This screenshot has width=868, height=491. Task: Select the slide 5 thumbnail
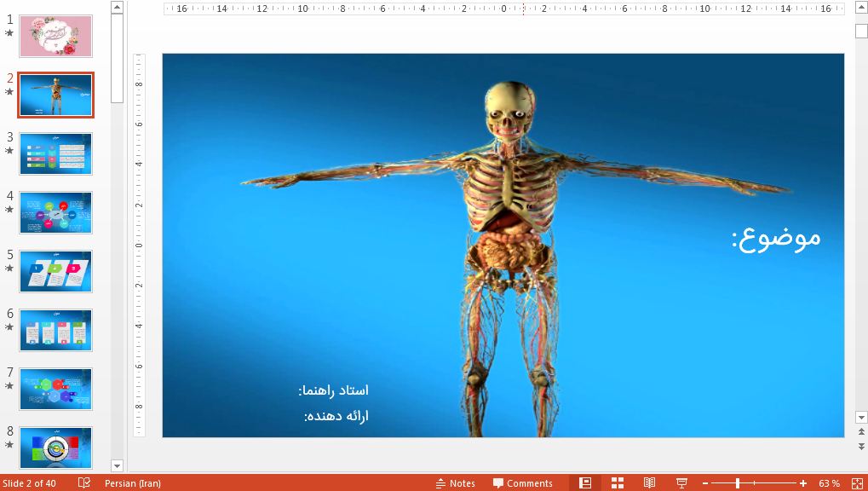pyautogui.click(x=55, y=271)
